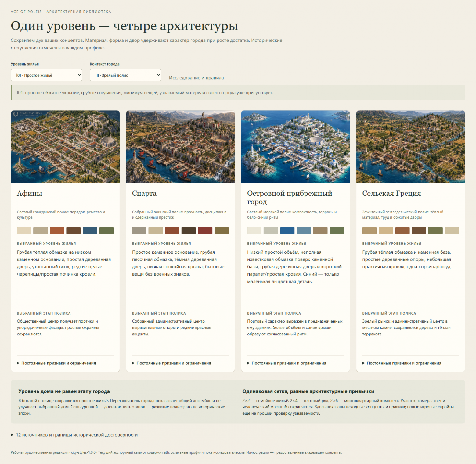
Task: Click the Островной прибрежный город illustration
Action: (x=295, y=147)
